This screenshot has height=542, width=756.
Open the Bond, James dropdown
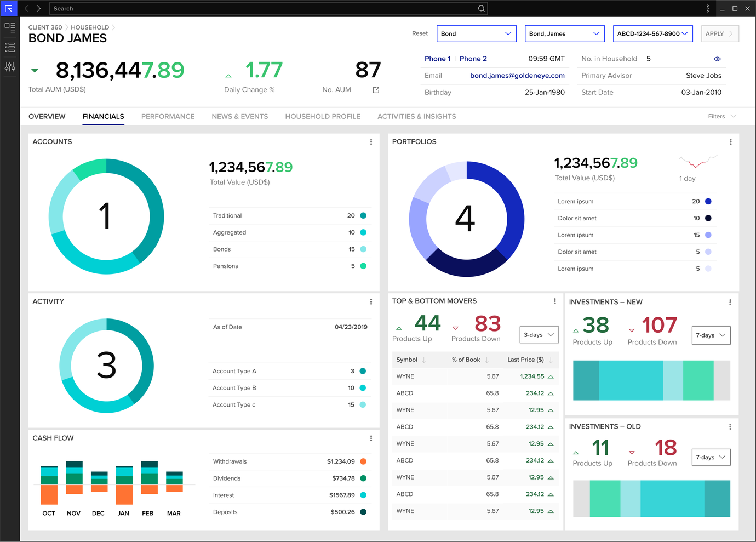tap(565, 33)
